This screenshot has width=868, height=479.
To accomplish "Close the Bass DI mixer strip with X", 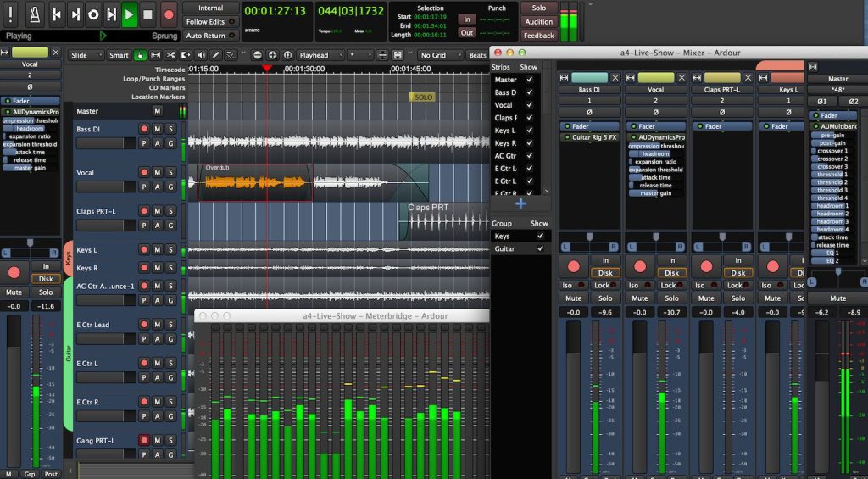I will 615,77.
